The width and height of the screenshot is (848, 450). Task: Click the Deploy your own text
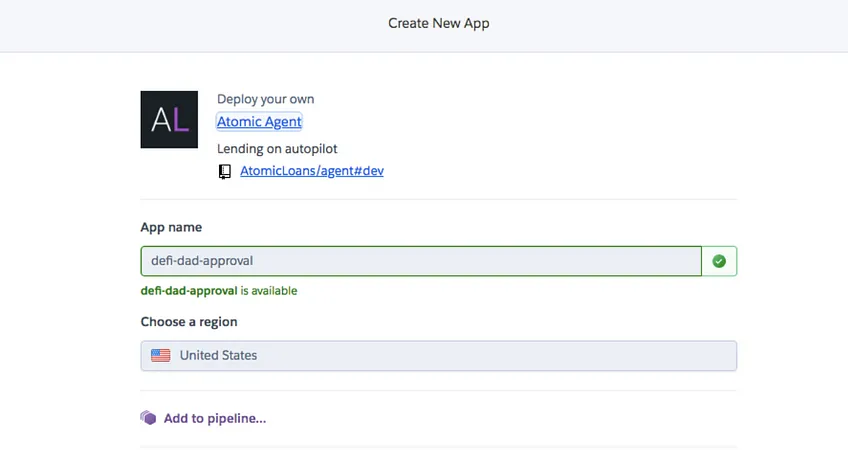(266, 100)
